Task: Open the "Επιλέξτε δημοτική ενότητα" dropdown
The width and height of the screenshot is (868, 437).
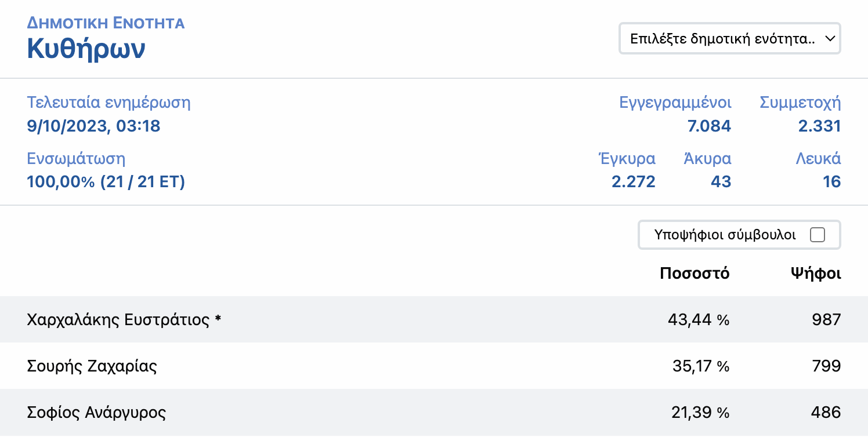Action: click(729, 39)
